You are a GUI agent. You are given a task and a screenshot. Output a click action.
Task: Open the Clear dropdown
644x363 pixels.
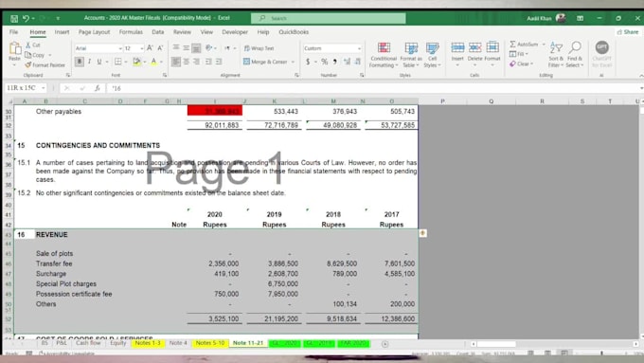point(521,64)
